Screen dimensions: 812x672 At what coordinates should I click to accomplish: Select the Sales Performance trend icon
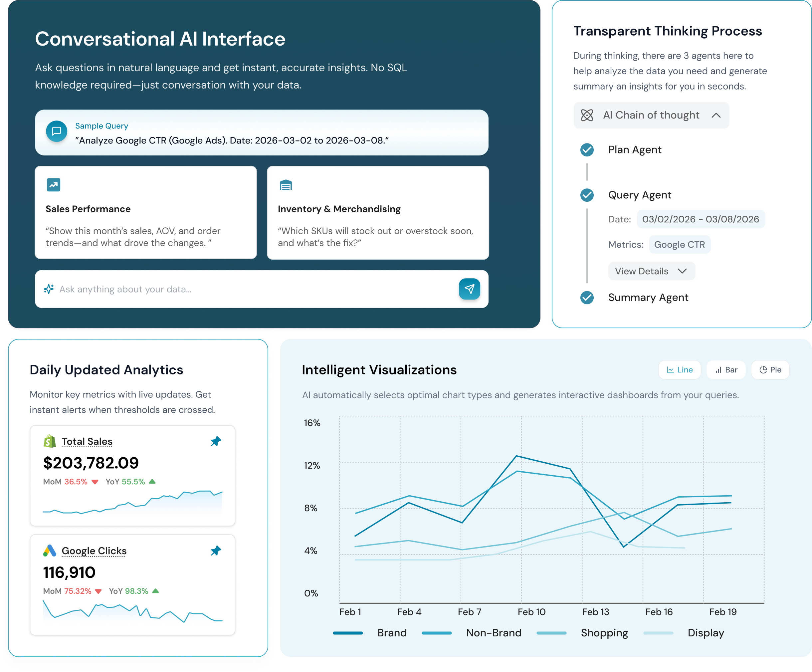tap(53, 185)
